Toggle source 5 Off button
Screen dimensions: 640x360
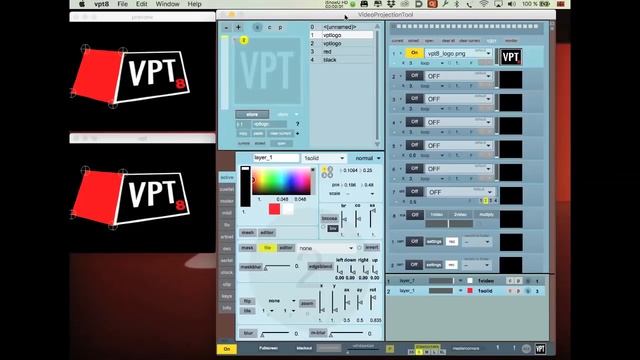click(x=414, y=145)
